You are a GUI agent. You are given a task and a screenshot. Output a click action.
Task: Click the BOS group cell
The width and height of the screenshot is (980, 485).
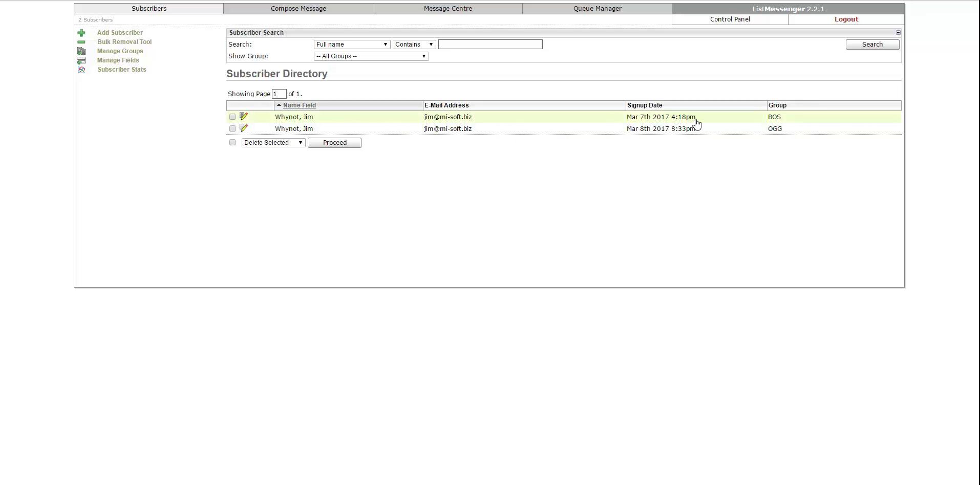(x=774, y=117)
